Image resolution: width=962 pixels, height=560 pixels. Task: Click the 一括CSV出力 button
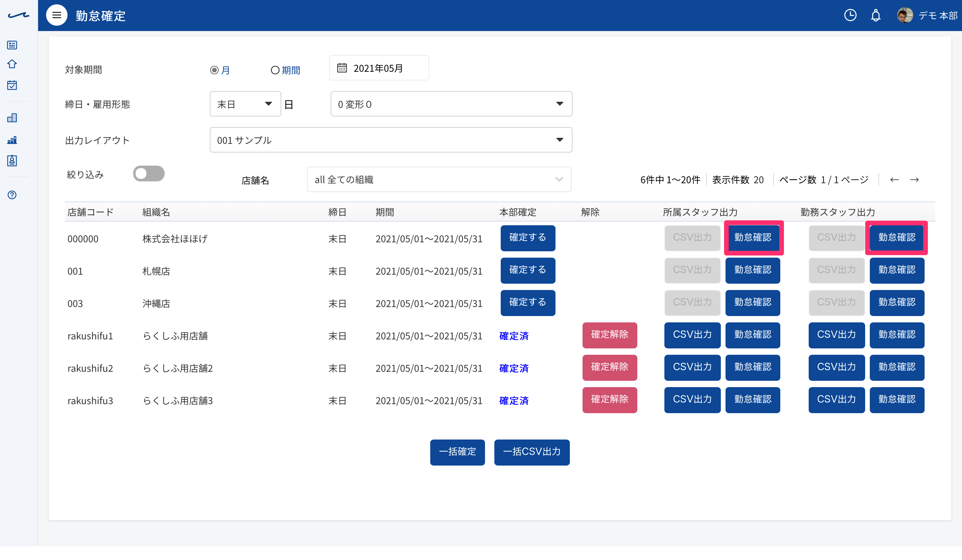point(532,453)
